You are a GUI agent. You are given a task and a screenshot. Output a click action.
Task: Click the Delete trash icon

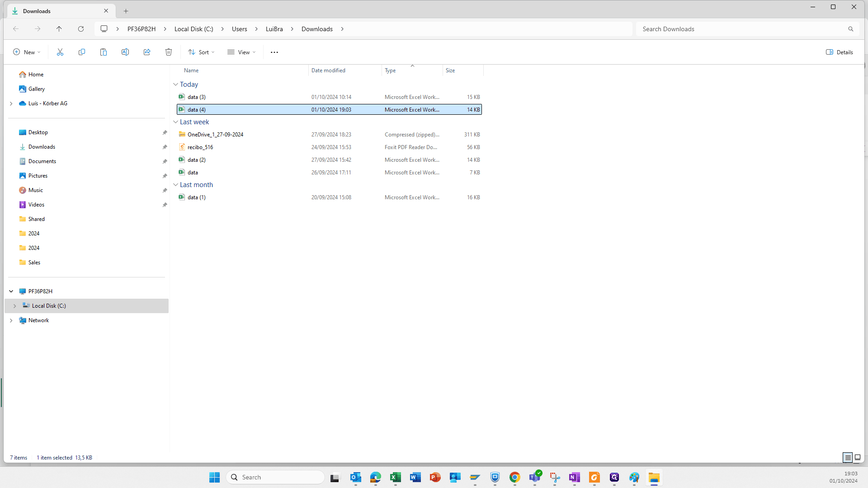169,52
